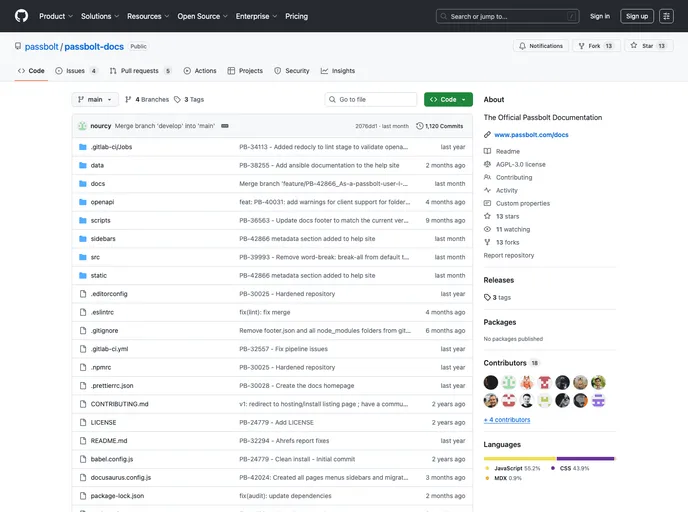Expand the Product menu
The image size is (688, 512).
(56, 16)
